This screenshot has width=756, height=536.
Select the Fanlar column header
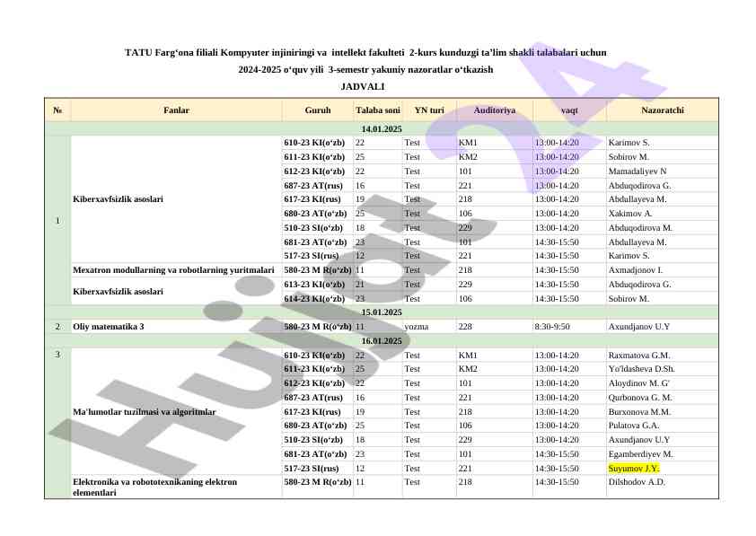point(176,110)
